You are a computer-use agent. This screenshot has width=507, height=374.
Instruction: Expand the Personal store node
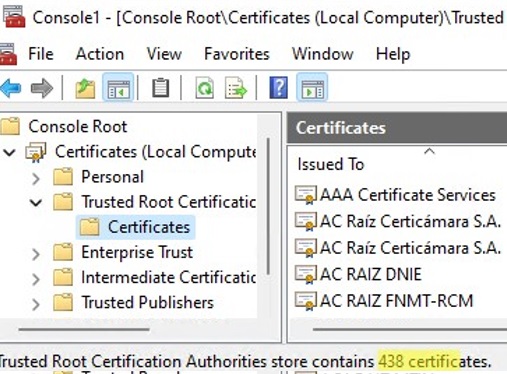[x=36, y=178]
